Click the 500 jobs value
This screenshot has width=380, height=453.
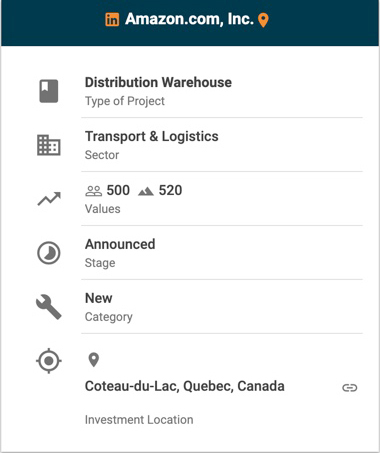[118, 191]
